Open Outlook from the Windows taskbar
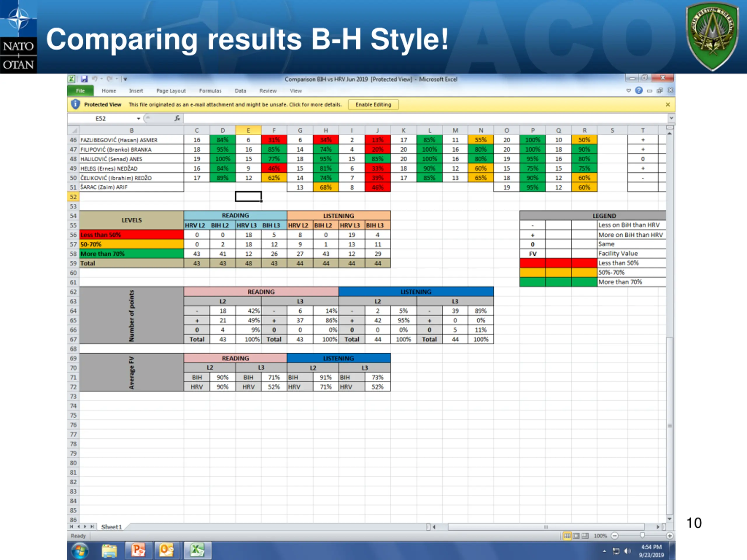Viewport: 747px width, 560px height. click(167, 550)
